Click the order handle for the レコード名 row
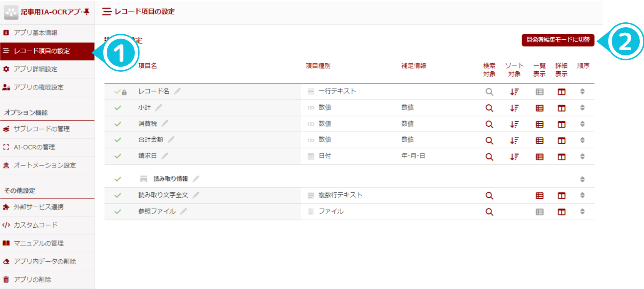 coord(582,91)
